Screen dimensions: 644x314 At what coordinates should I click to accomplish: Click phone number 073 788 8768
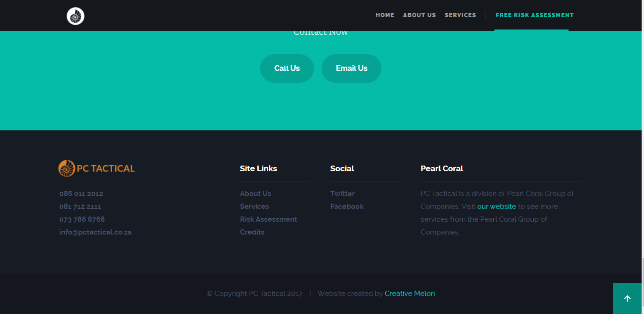82,219
